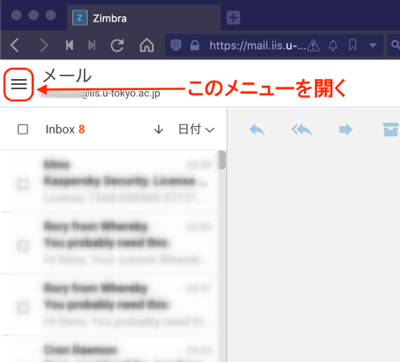Click the mail list scrollbar thumb
The height and width of the screenshot is (362, 400).
[222, 160]
